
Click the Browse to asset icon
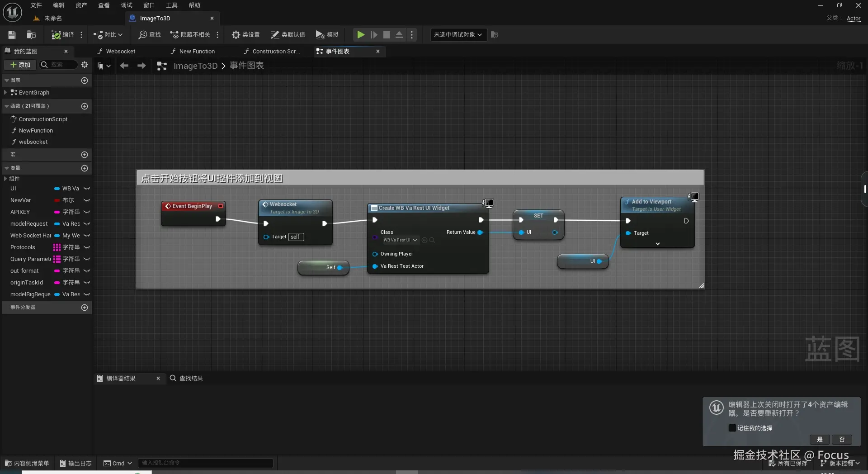[31, 35]
